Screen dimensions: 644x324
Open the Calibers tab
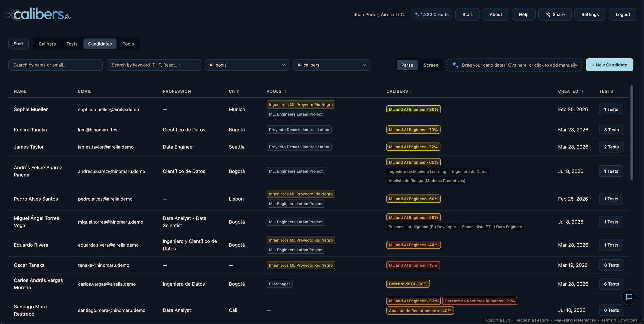[x=47, y=44]
